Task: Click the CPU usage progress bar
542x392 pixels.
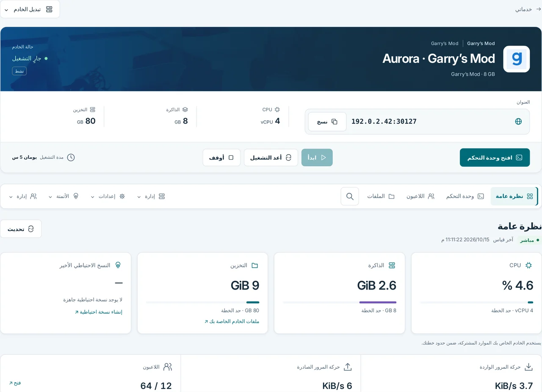Action: (477, 302)
